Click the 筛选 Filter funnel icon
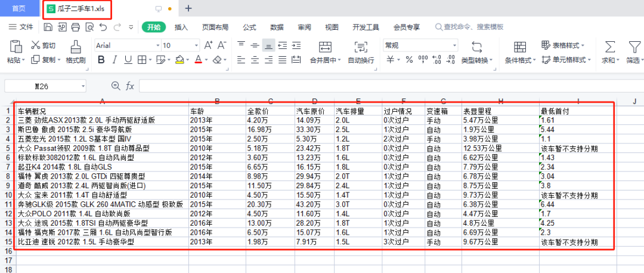 pos(635,47)
